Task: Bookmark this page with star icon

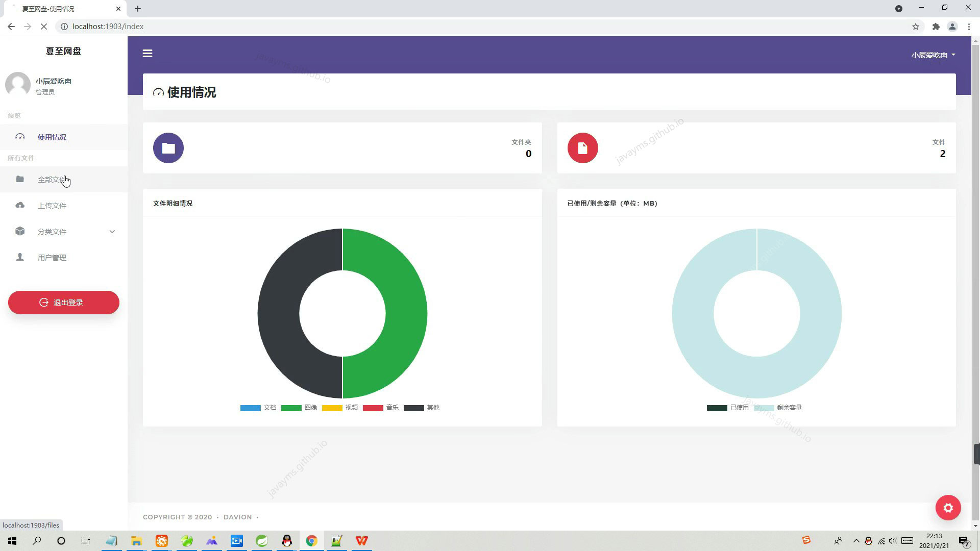Action: point(915,27)
